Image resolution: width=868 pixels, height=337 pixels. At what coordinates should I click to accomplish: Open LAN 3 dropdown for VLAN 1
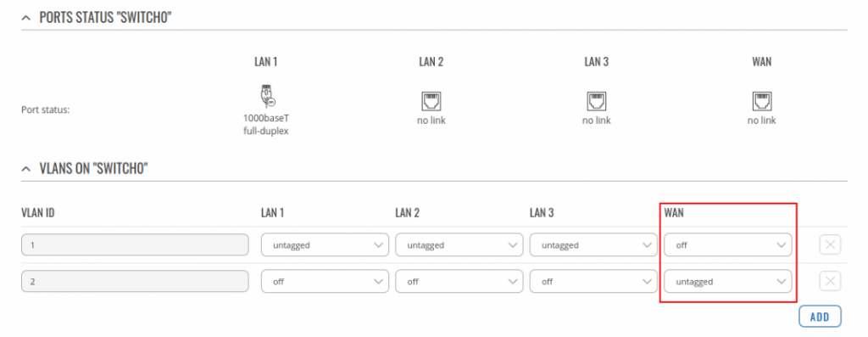(593, 245)
